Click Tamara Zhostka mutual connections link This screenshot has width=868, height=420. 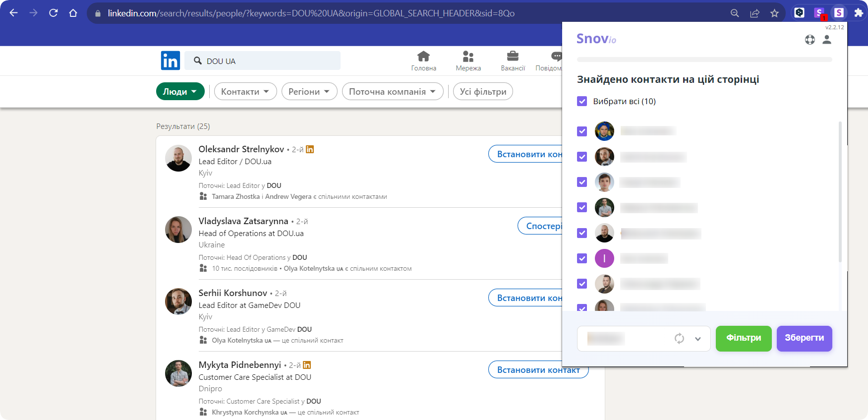pos(236,197)
